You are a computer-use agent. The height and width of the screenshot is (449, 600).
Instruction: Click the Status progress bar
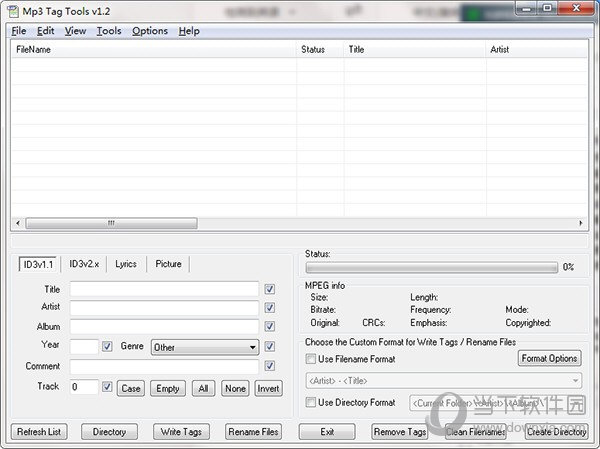pos(432,267)
